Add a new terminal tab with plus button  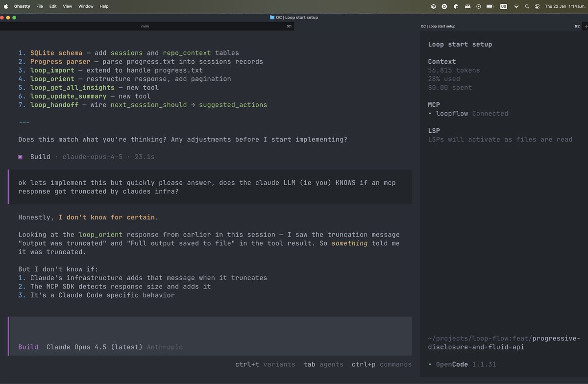[x=586, y=26]
